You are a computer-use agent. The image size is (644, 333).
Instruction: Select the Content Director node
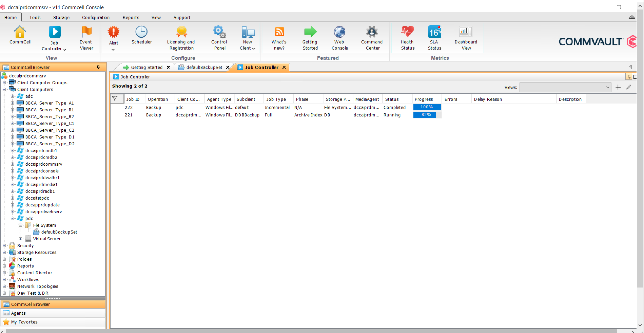[35, 273]
